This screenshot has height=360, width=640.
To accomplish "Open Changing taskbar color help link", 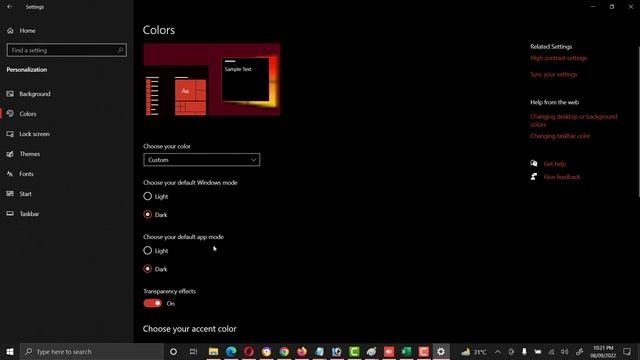I will [x=560, y=136].
